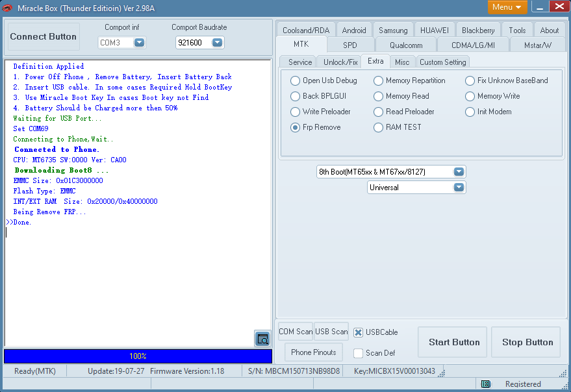Click the Connect Button
571x392 pixels.
point(44,37)
